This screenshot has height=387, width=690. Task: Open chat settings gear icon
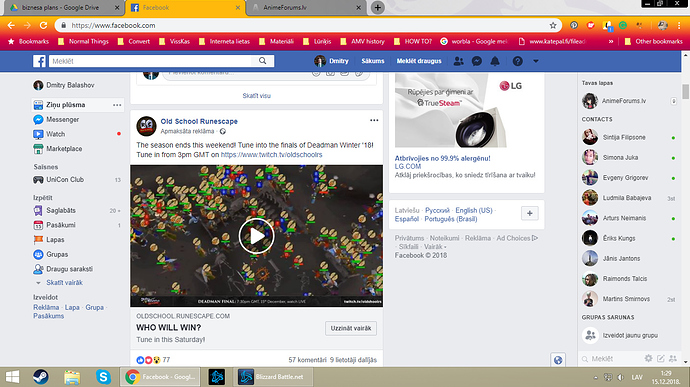(648, 358)
